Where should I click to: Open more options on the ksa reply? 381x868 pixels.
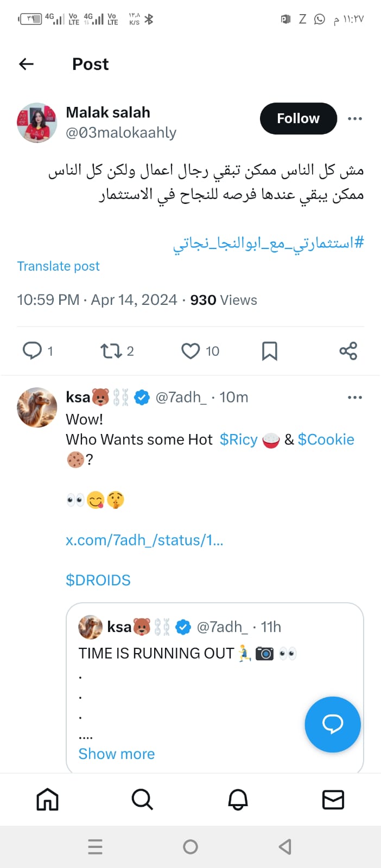(x=354, y=398)
